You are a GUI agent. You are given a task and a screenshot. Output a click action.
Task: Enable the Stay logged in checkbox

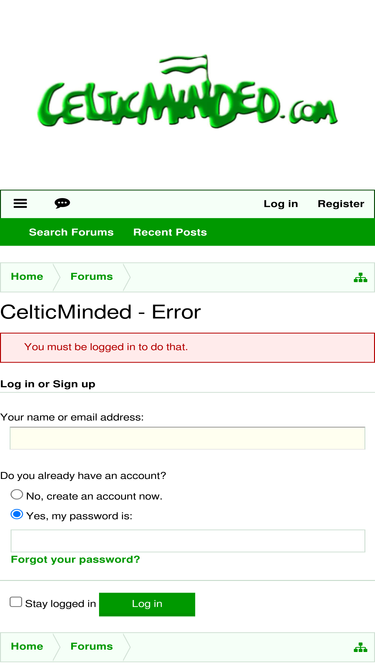pyautogui.click(x=16, y=602)
